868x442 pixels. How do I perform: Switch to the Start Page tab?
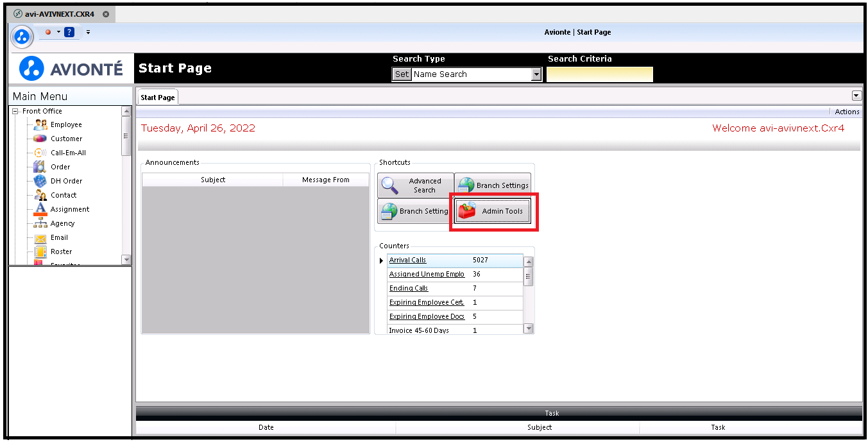pyautogui.click(x=158, y=97)
